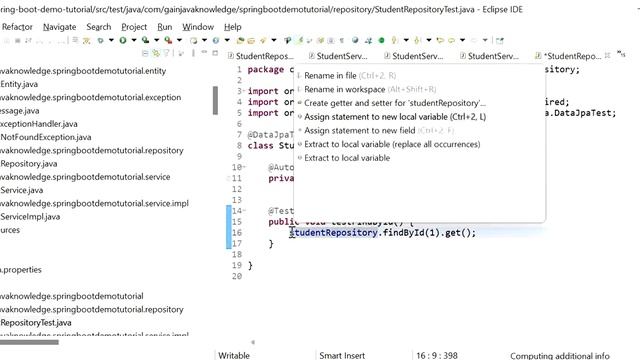640x360 pixels.
Task: Open the Run configurations dropdown arrow
Action: pyautogui.click(x=133, y=40)
